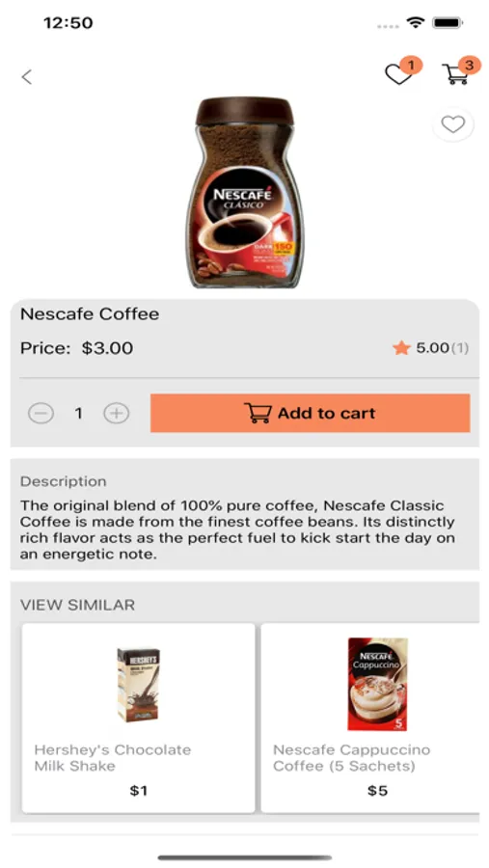Open the Nescafe Cappuccino box thumbnail
489x868 pixels.
(x=377, y=684)
